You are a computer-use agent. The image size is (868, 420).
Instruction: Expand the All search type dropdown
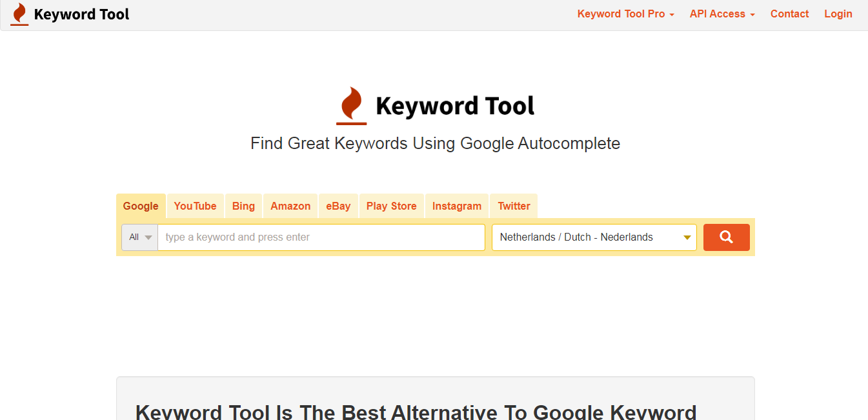pos(140,237)
